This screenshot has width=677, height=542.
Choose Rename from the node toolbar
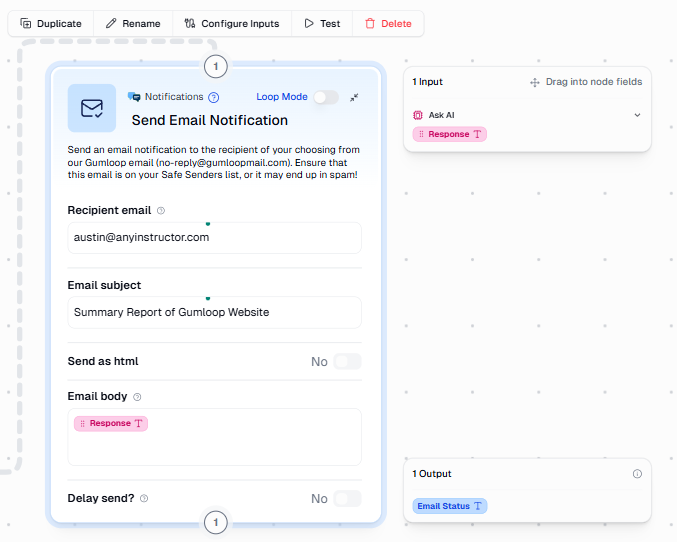[x=133, y=23]
